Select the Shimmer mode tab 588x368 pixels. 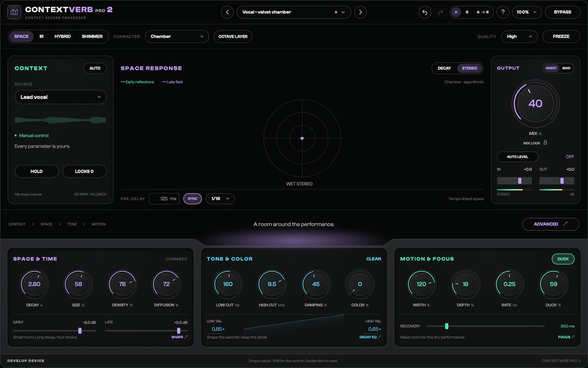92,36
